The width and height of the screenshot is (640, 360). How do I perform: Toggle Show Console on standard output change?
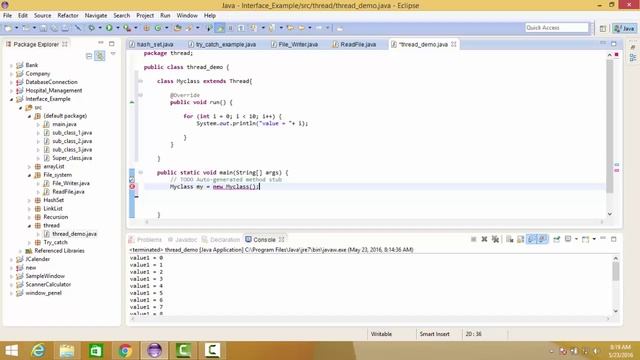(531, 239)
